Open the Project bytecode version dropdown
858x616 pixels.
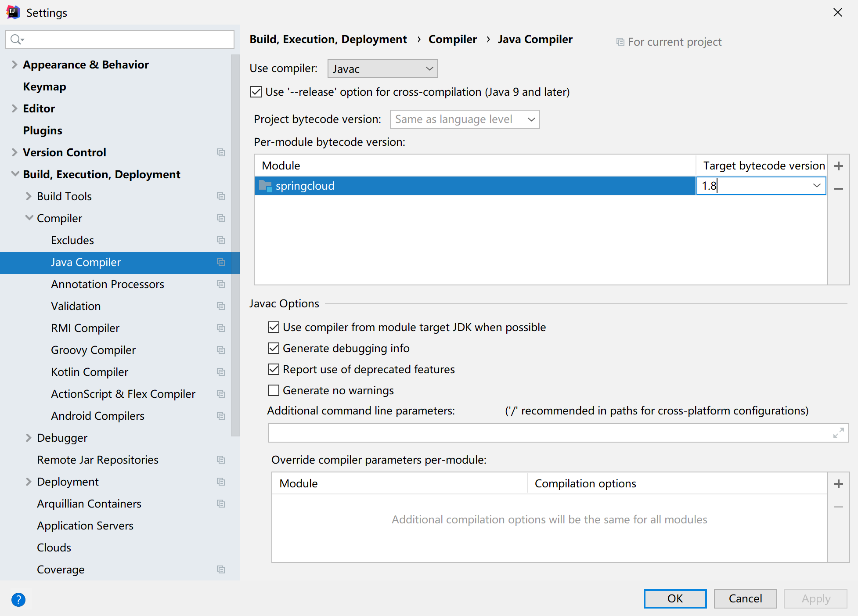pos(465,119)
